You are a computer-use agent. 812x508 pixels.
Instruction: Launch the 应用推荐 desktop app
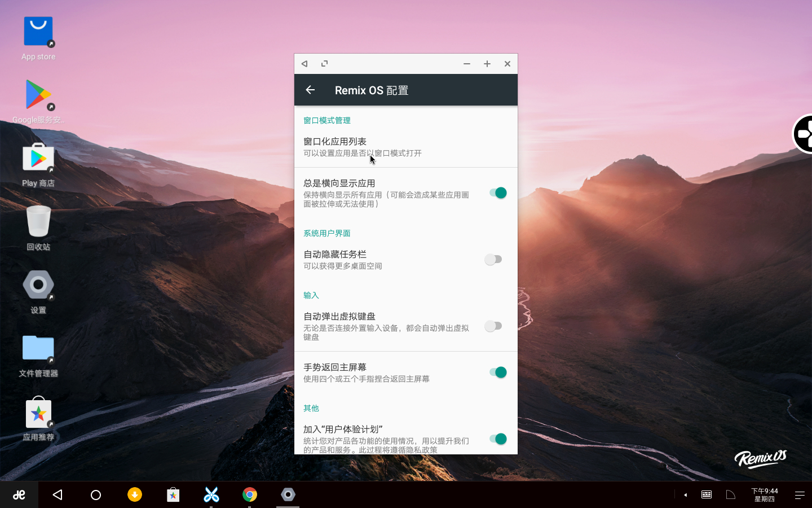[38, 418]
